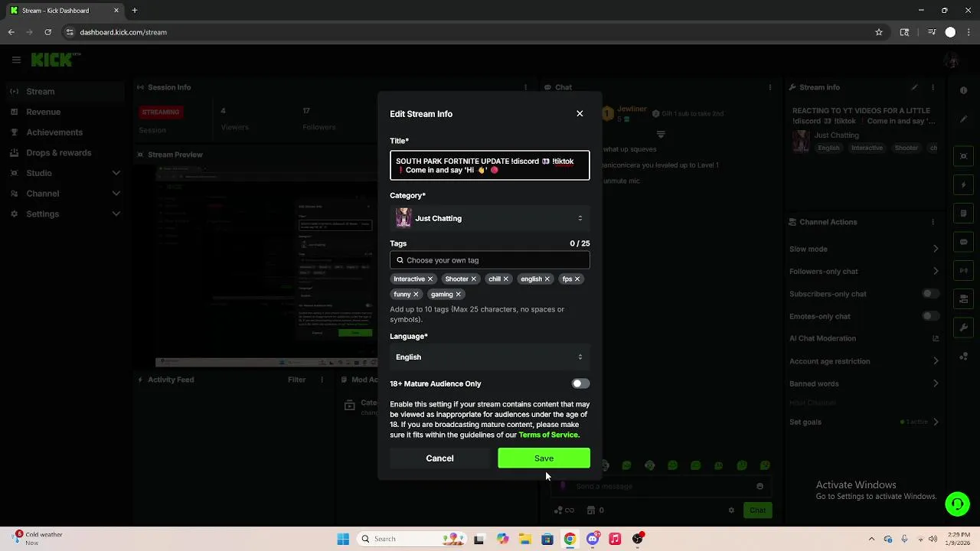980x551 pixels.
Task: Edit the stream Title field
Action: tap(490, 165)
